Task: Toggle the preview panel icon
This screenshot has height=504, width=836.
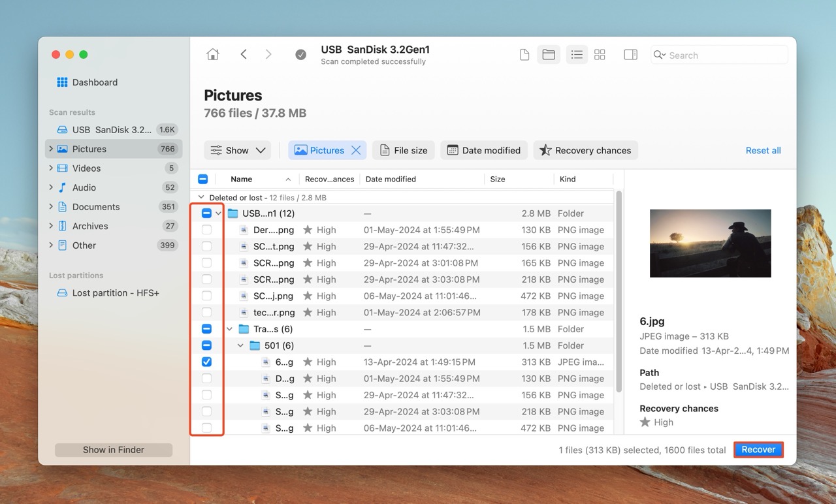Action: [630, 55]
